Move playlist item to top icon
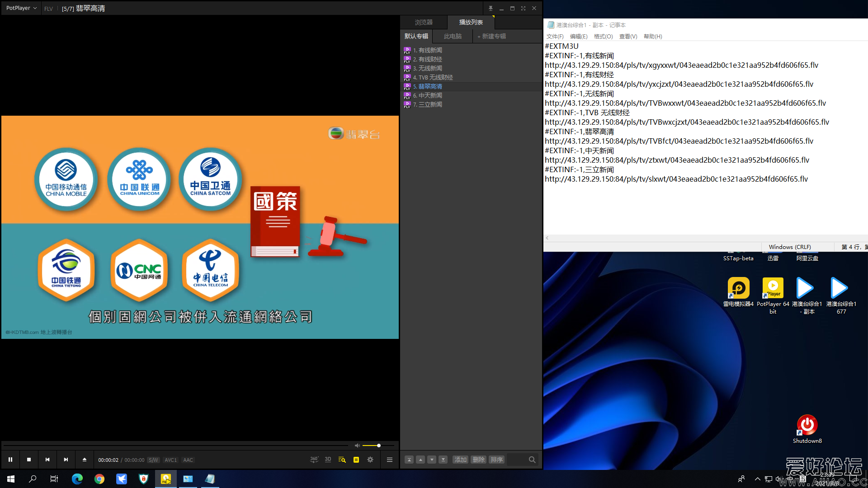Screen dimensions: 868x488 point(409,460)
